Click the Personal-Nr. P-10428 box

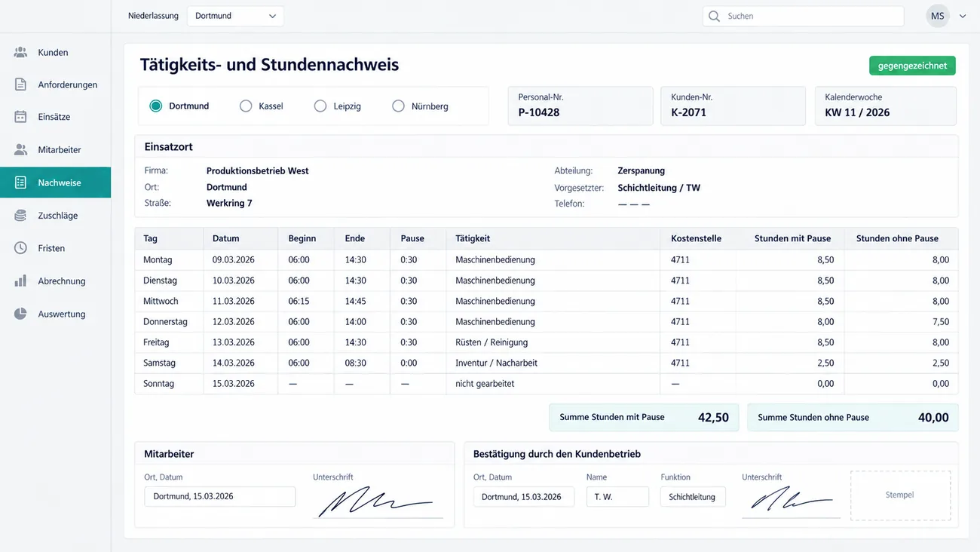point(580,106)
